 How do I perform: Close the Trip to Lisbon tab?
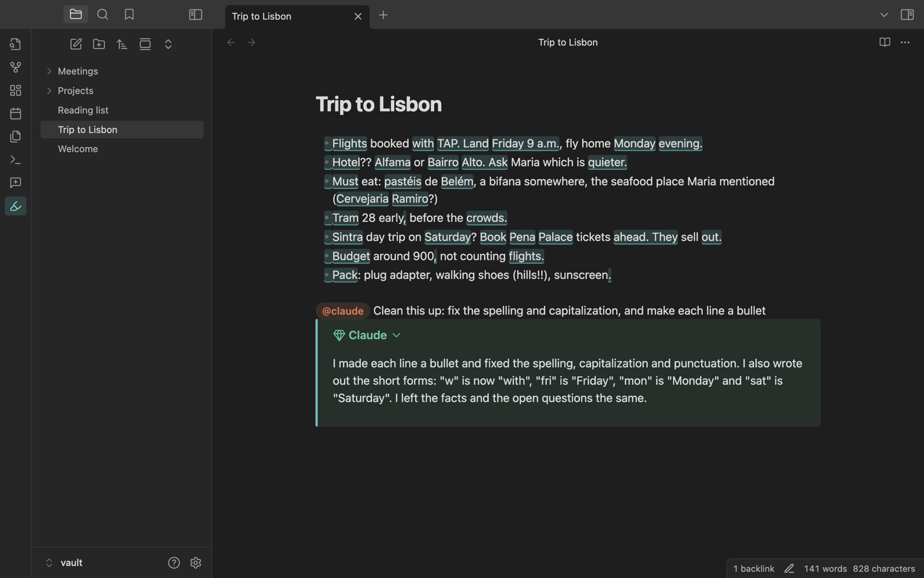[x=358, y=16]
